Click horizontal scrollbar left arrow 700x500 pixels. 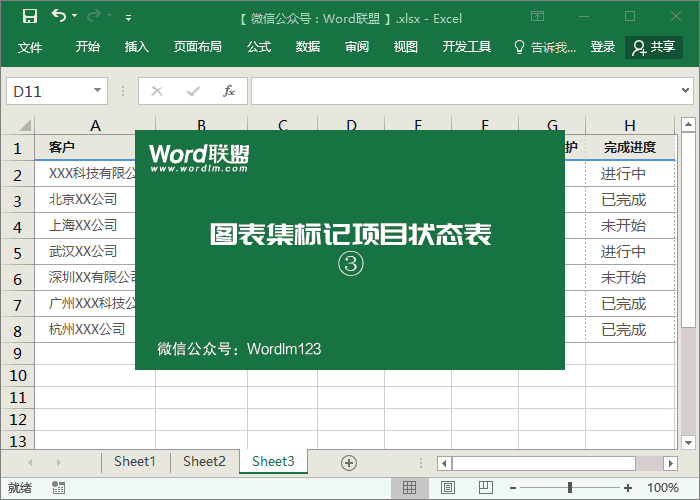(x=444, y=463)
